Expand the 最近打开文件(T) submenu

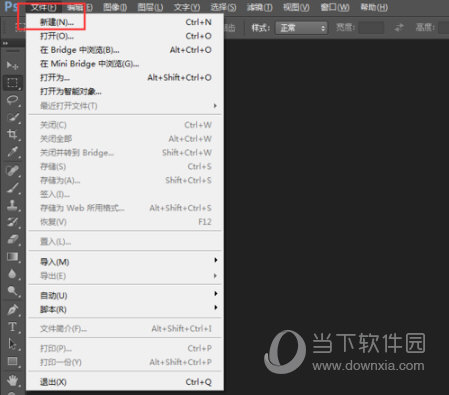point(215,106)
